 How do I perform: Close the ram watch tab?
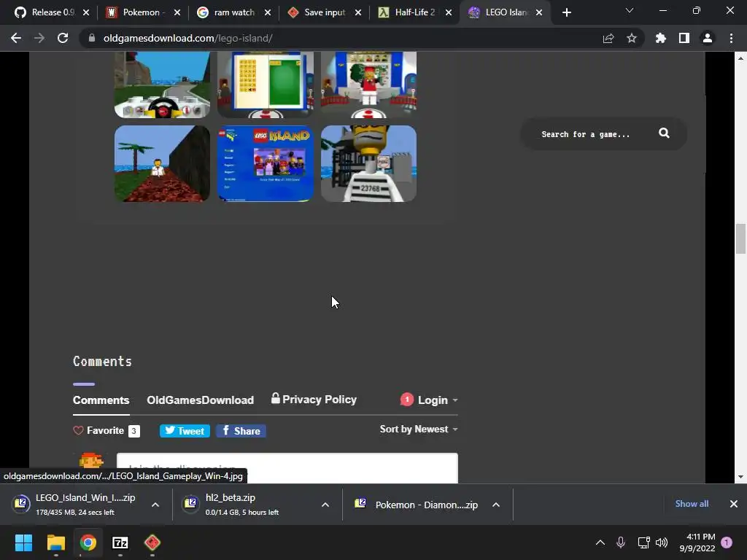[x=268, y=12]
